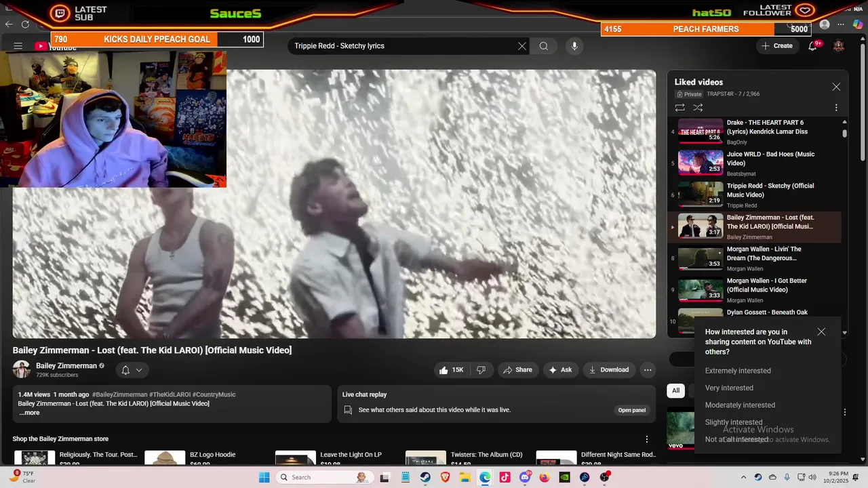The image size is (868, 488).
Task: Toggle loop playlist in Liked videos
Action: click(x=679, y=108)
